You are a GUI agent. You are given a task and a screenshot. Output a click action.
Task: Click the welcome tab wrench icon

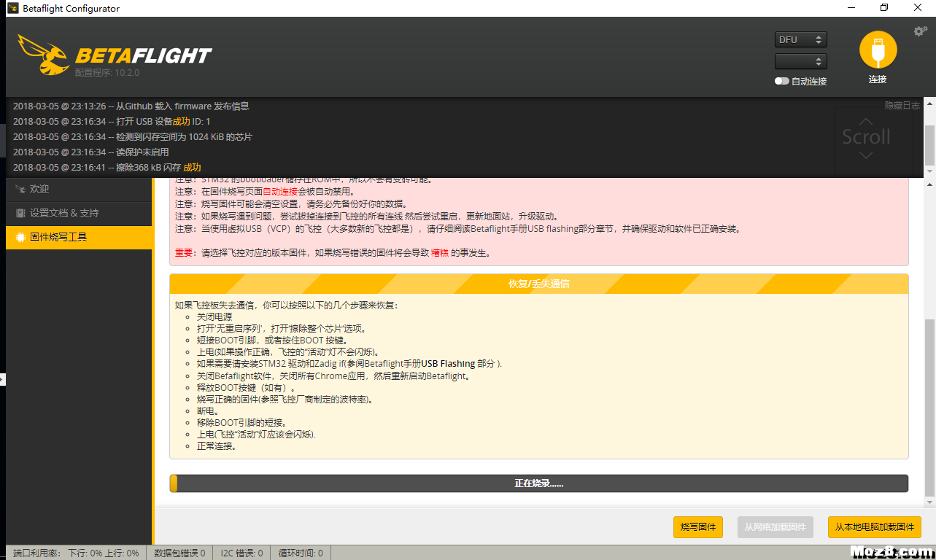[20, 189]
